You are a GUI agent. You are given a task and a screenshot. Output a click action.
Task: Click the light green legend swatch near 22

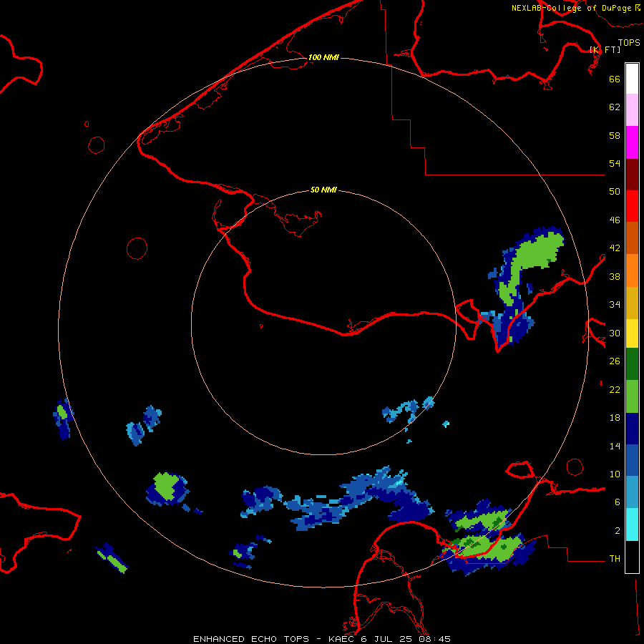click(632, 396)
